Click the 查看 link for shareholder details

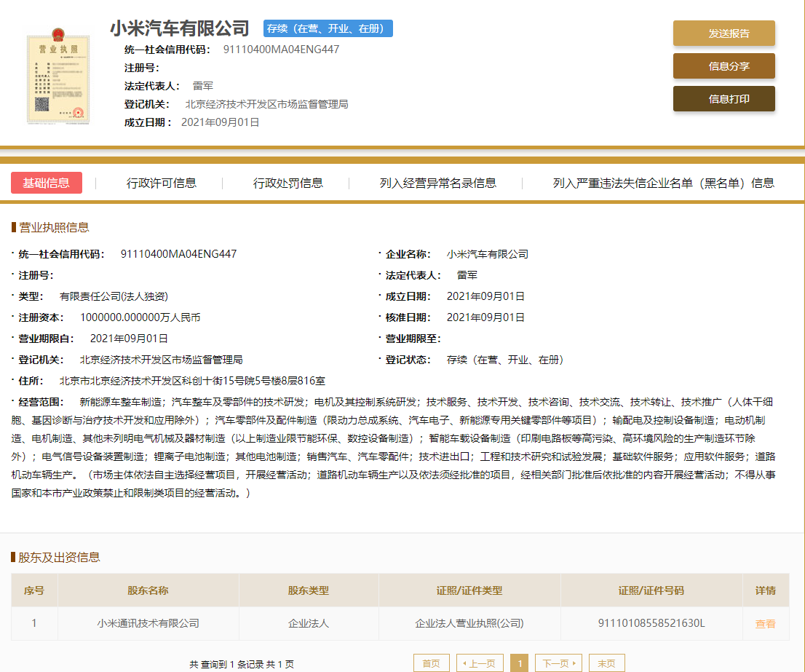(765, 624)
